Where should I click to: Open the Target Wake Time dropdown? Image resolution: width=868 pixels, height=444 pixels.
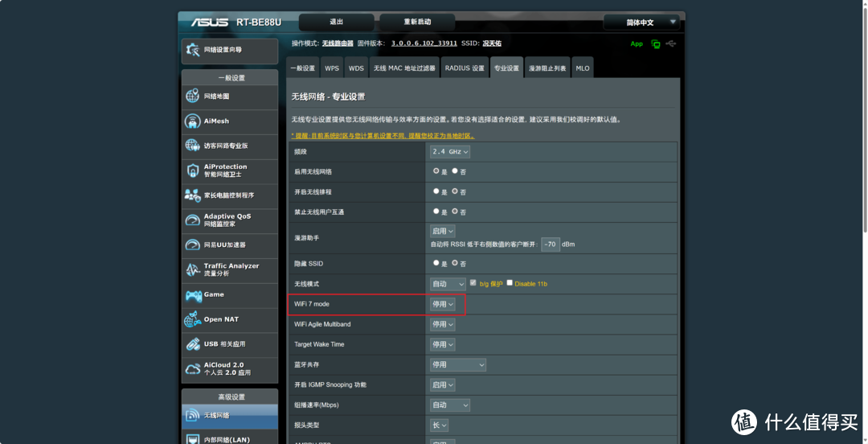[442, 344]
